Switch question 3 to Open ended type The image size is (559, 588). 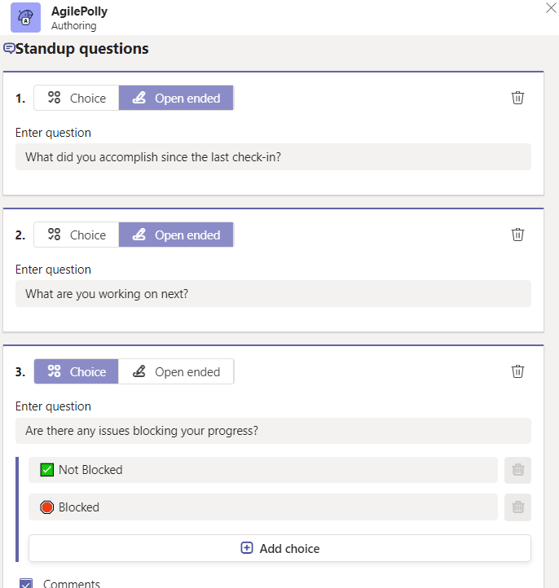(x=176, y=372)
